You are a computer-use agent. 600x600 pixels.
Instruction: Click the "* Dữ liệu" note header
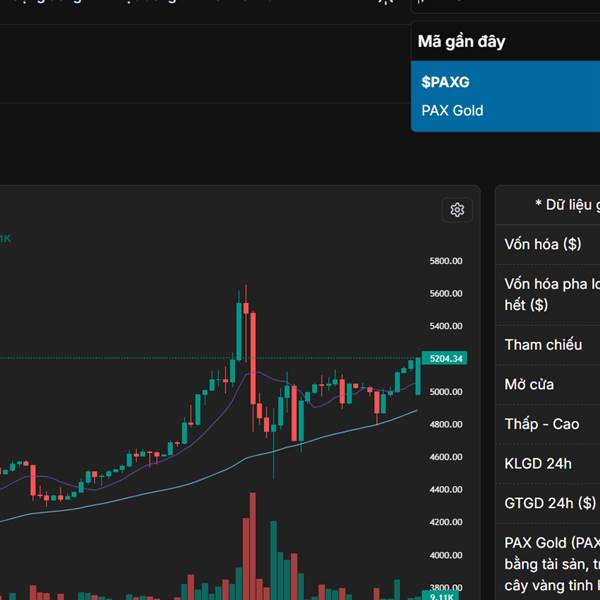pyautogui.click(x=566, y=204)
